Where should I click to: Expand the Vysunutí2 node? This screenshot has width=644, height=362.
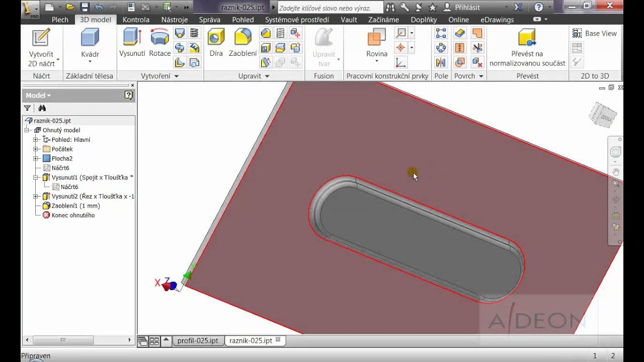pyautogui.click(x=36, y=196)
